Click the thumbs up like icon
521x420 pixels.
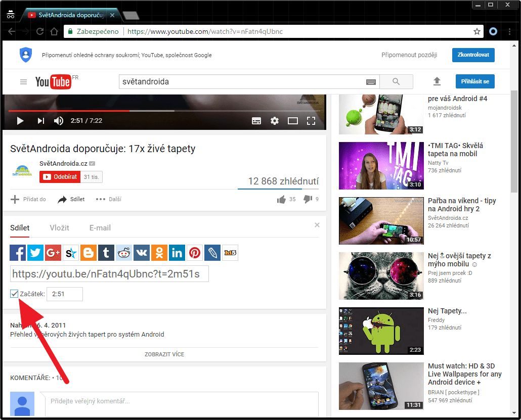click(x=281, y=199)
